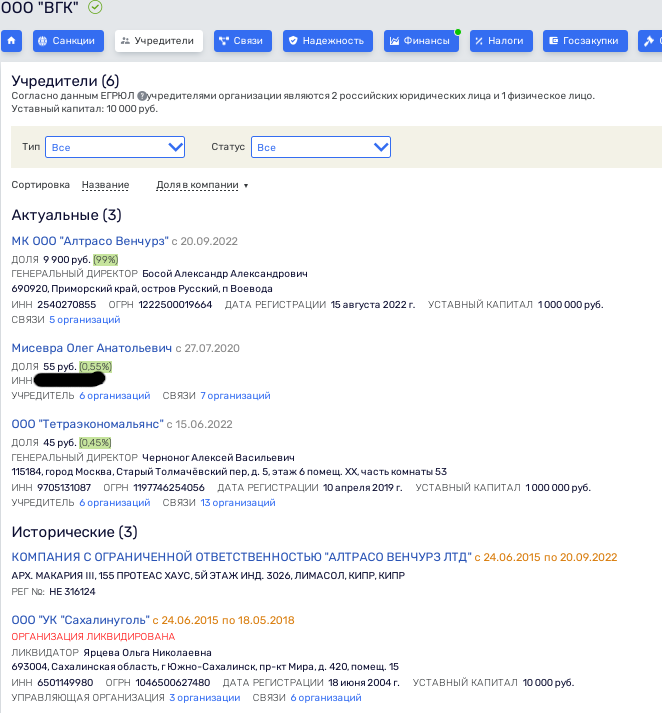
Task: Click the ИНН value 9705131087
Action: pyautogui.click(x=64, y=488)
